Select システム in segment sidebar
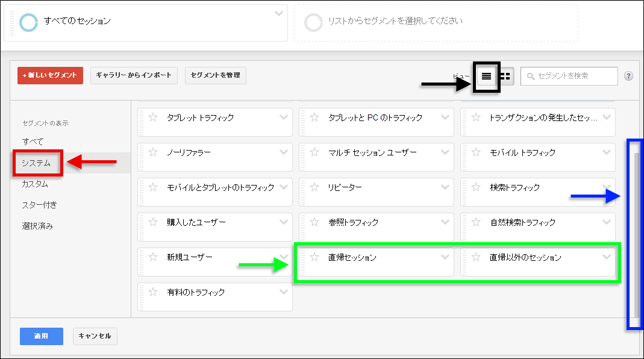The image size is (644, 359). tap(36, 163)
